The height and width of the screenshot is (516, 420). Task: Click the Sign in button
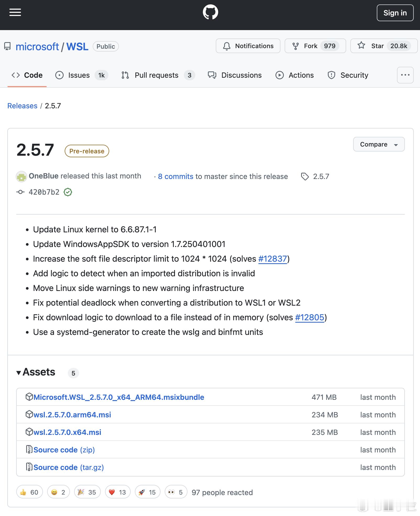pos(395,13)
